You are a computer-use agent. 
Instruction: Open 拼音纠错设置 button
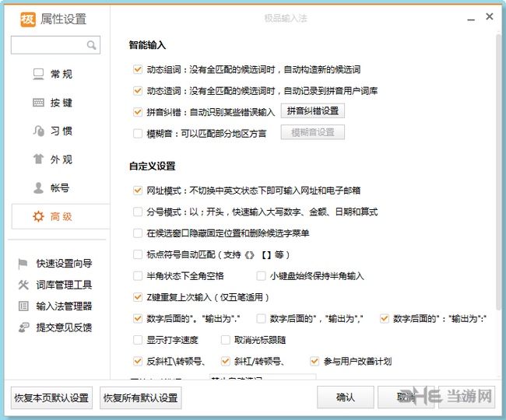click(x=313, y=111)
